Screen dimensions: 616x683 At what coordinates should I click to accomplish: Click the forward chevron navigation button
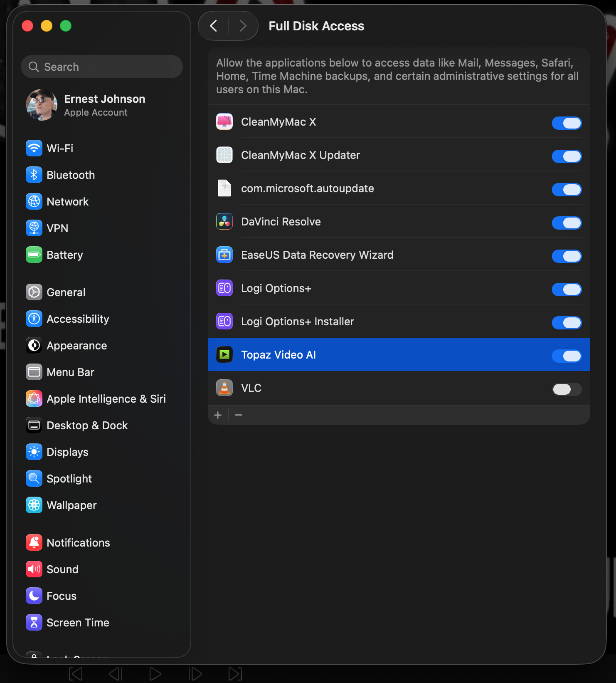pyautogui.click(x=243, y=26)
